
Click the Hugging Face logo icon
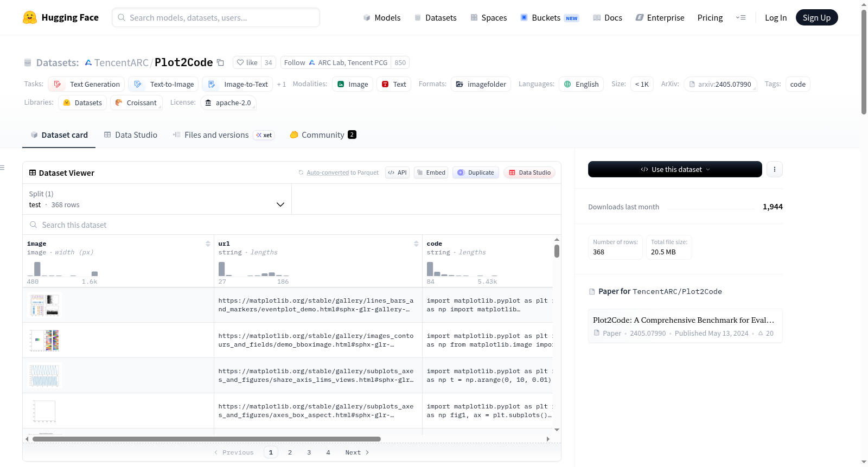point(30,17)
